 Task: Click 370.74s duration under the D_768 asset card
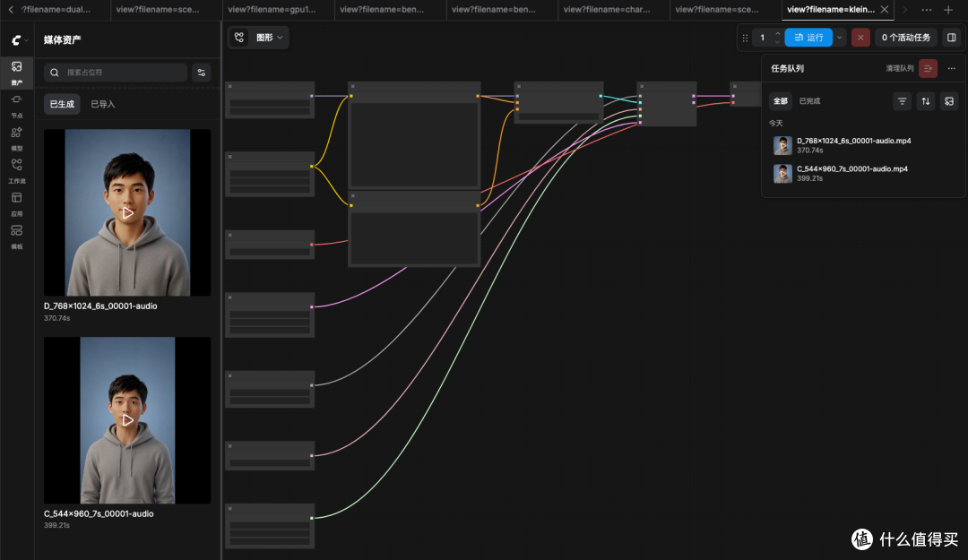click(x=56, y=319)
